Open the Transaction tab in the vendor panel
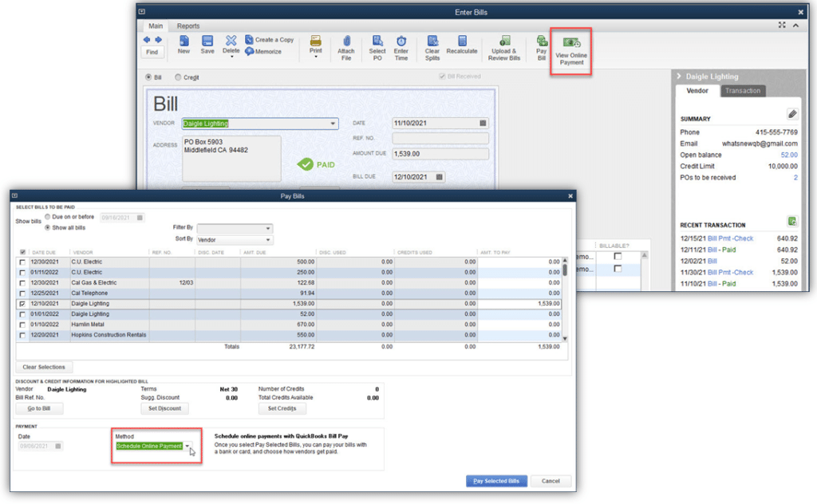 [x=742, y=90]
